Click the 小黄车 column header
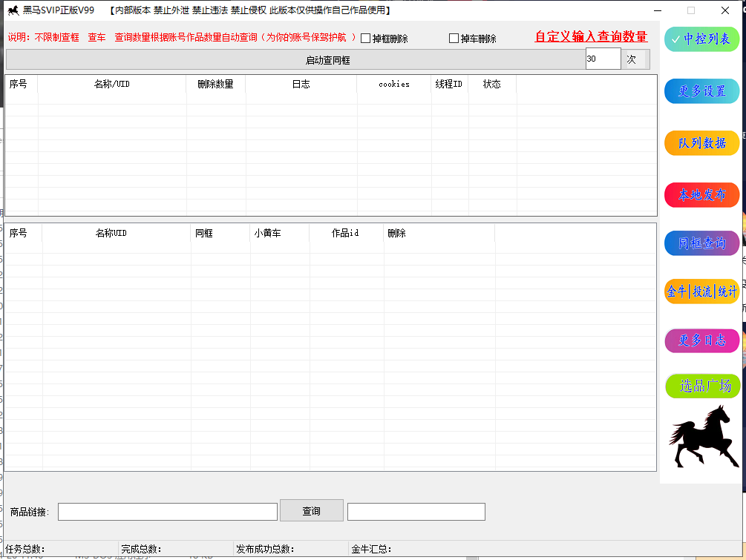Viewport: 746px width, 560px height. [x=267, y=233]
